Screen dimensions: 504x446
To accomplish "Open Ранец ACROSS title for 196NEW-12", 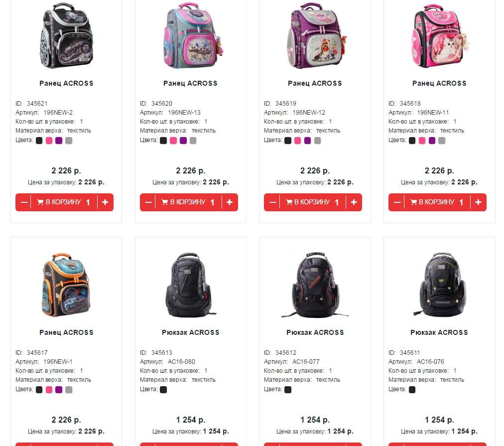I will [315, 83].
